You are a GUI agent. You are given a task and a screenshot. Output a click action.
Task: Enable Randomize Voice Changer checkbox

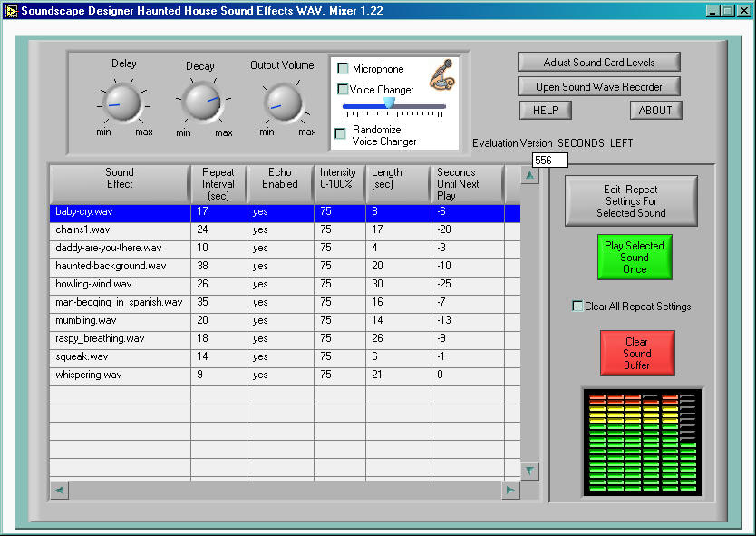click(x=341, y=134)
